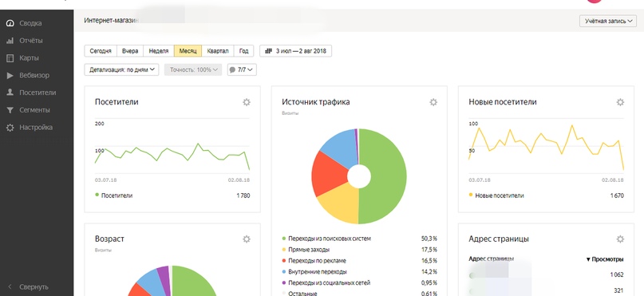This screenshot has height=296, width=644.
Task: Select the Сегодня period
Action: pyautogui.click(x=101, y=51)
